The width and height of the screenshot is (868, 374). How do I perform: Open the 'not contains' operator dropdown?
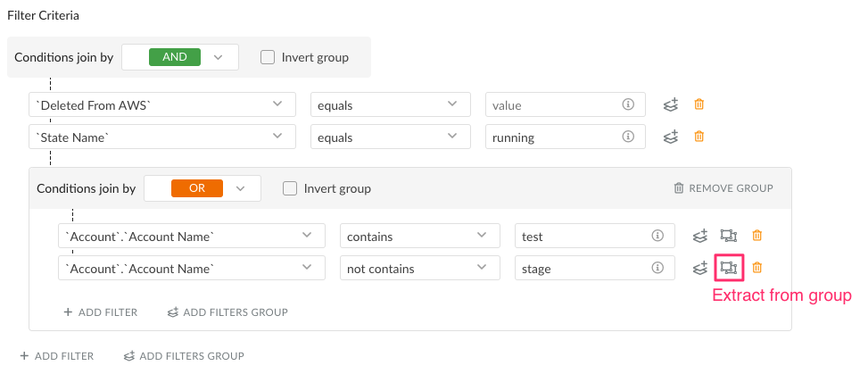(x=419, y=268)
